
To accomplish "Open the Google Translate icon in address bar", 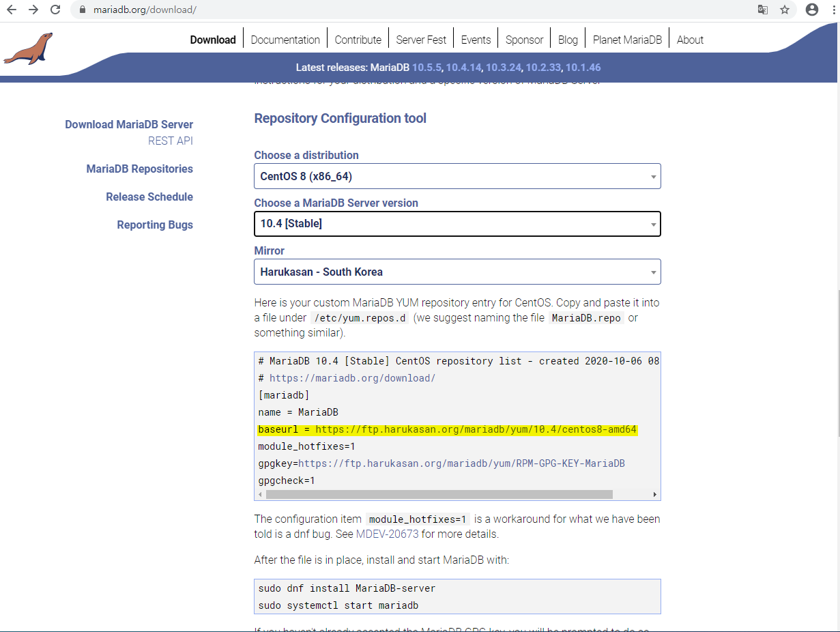I will pyautogui.click(x=762, y=10).
